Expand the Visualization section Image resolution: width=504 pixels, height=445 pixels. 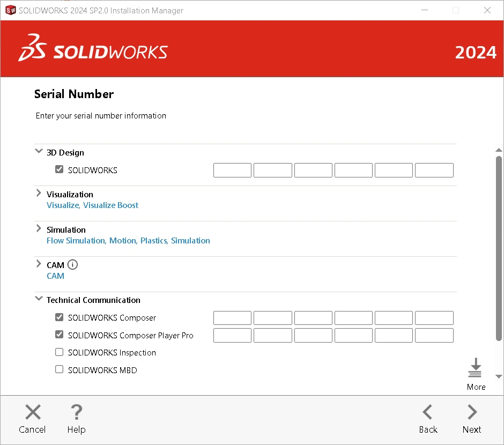[39, 193]
